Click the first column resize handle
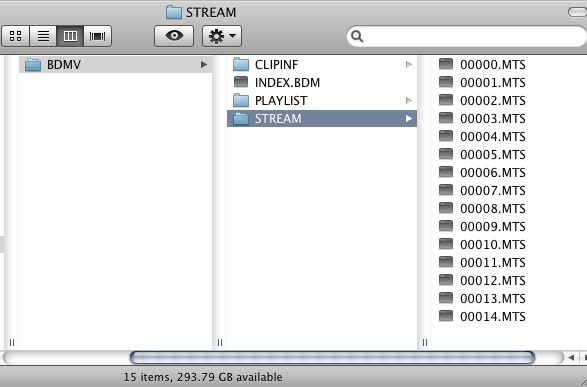The height and width of the screenshot is (387, 587). [x=12, y=342]
